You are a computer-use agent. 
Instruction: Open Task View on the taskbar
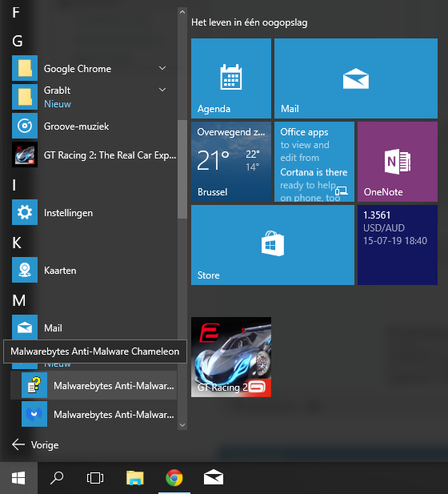click(x=95, y=478)
